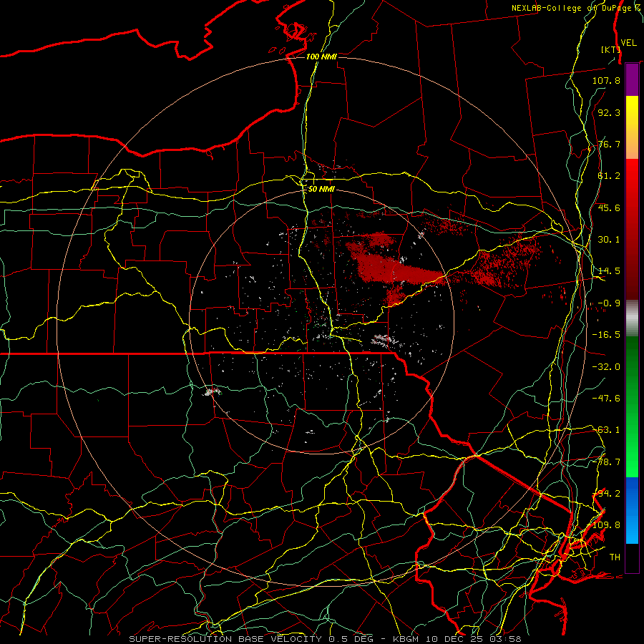The height and width of the screenshot is (644, 644).
Task: Select the 107.8 value on the velocity scale
Action: (x=606, y=80)
